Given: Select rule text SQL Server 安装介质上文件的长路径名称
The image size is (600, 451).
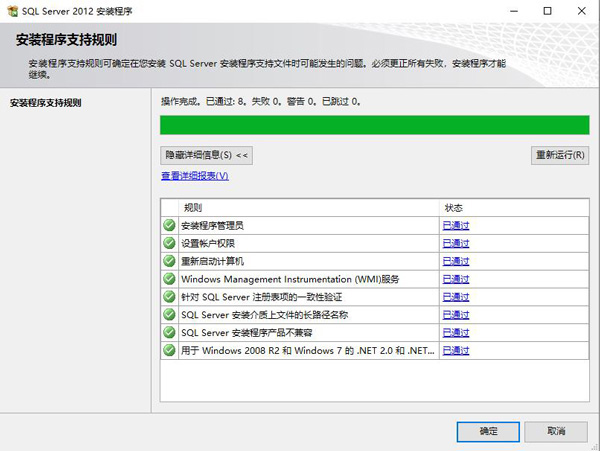Looking at the screenshot, I should 264,315.
